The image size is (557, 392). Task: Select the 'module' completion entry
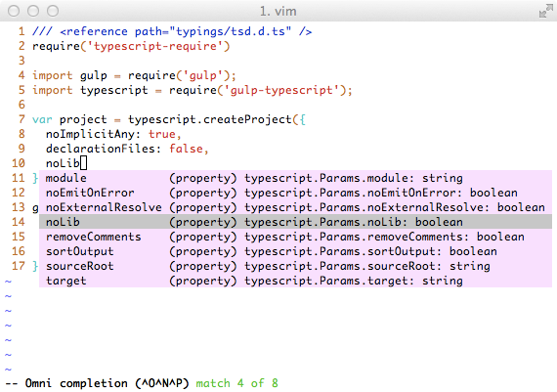tap(295, 178)
